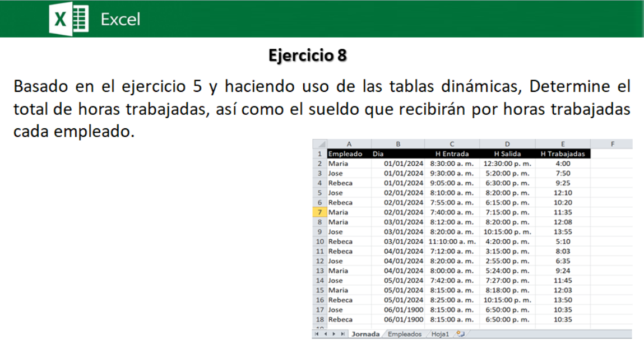Select the empty column F header
This screenshot has height=363, width=644.
[x=611, y=144]
